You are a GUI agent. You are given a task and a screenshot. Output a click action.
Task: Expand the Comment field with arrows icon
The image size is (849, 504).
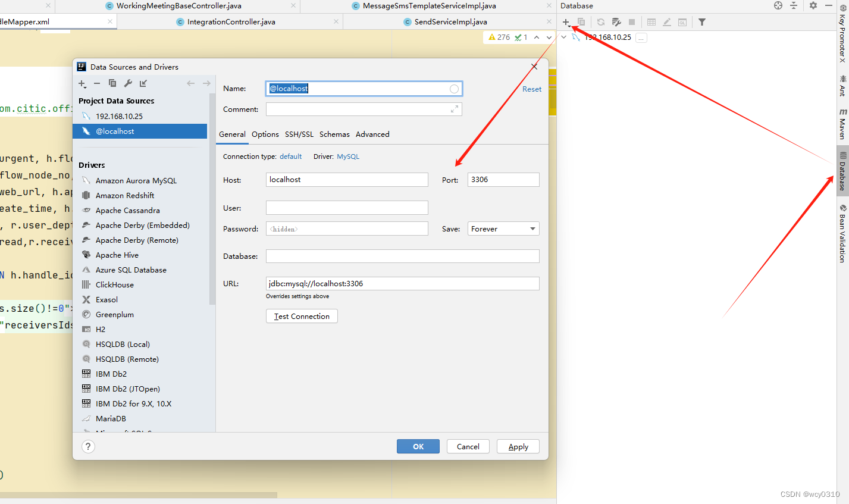click(x=455, y=109)
